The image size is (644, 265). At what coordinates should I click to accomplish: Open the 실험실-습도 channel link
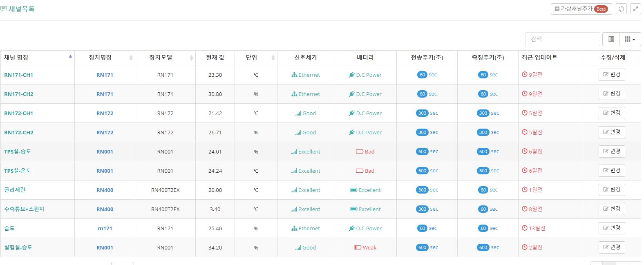[18, 247]
